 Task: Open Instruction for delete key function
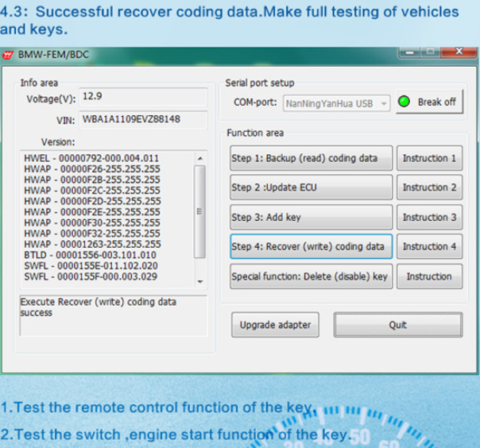[429, 276]
